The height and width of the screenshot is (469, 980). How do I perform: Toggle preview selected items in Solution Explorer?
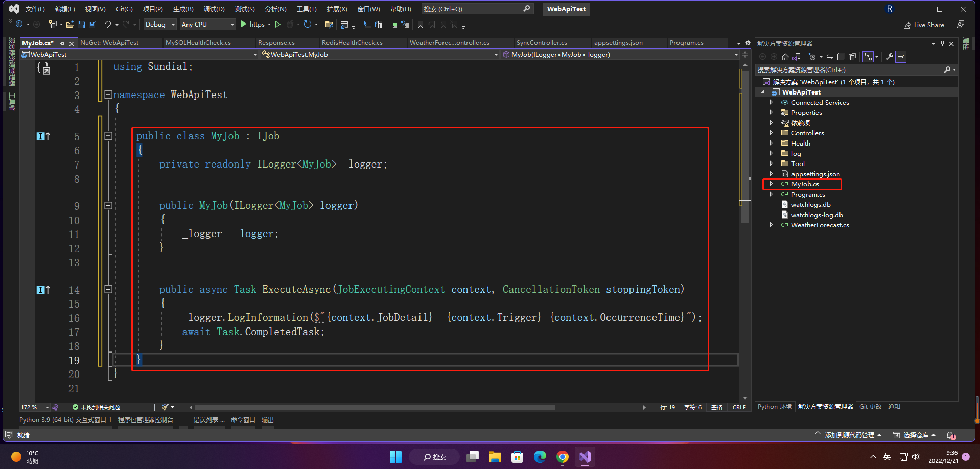[x=901, y=57]
